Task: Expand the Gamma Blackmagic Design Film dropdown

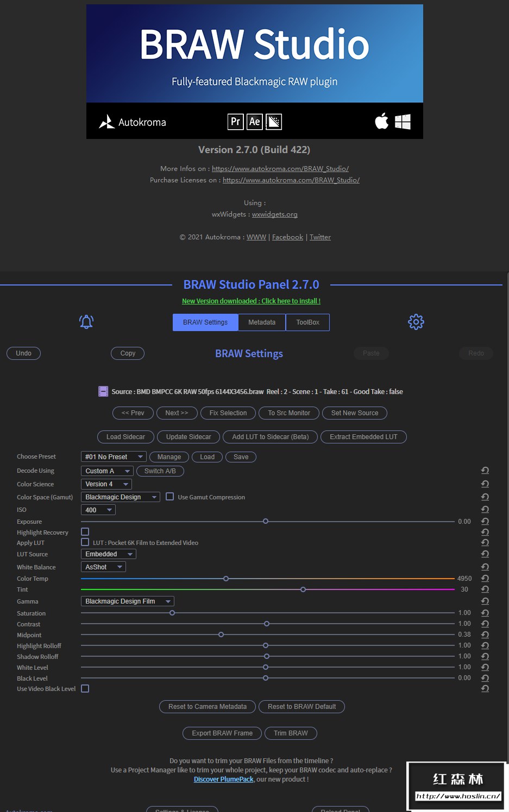Action: click(127, 601)
